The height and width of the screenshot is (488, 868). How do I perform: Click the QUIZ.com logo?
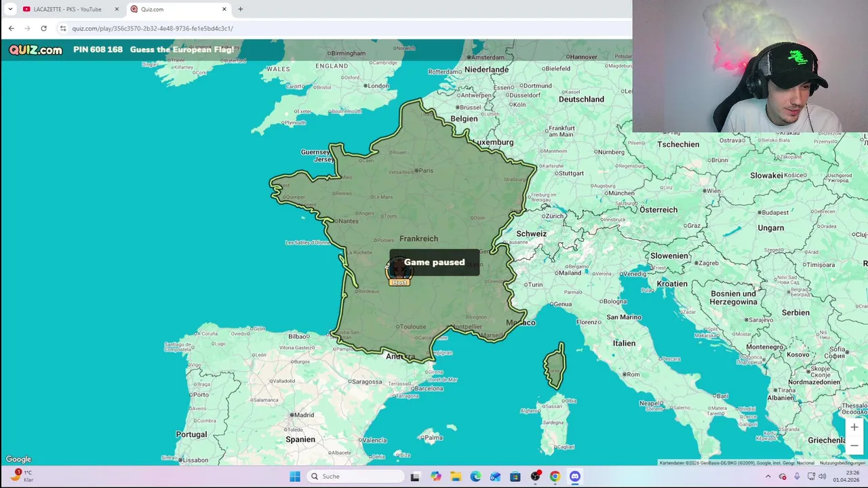tap(35, 49)
